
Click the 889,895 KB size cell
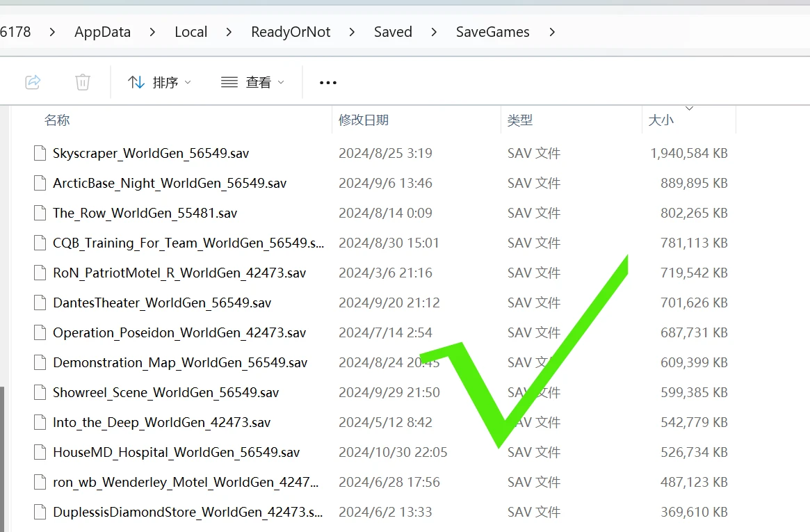coord(694,184)
